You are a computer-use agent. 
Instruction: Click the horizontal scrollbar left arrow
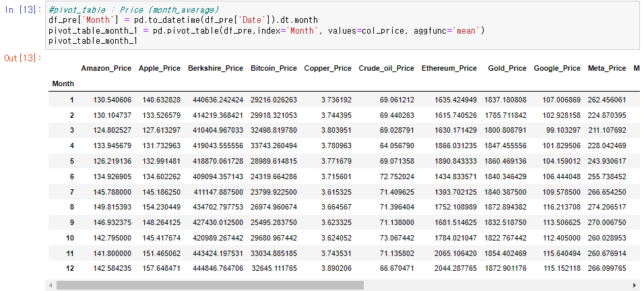point(51,285)
